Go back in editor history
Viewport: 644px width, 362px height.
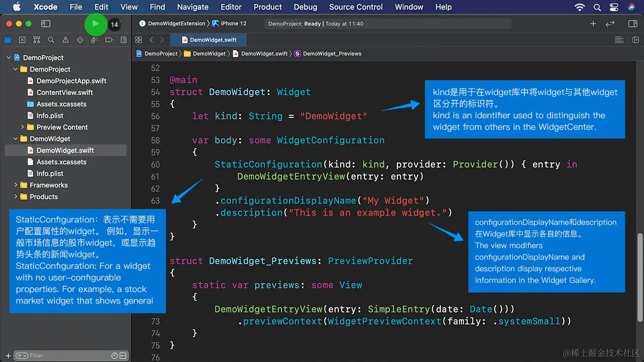151,40
